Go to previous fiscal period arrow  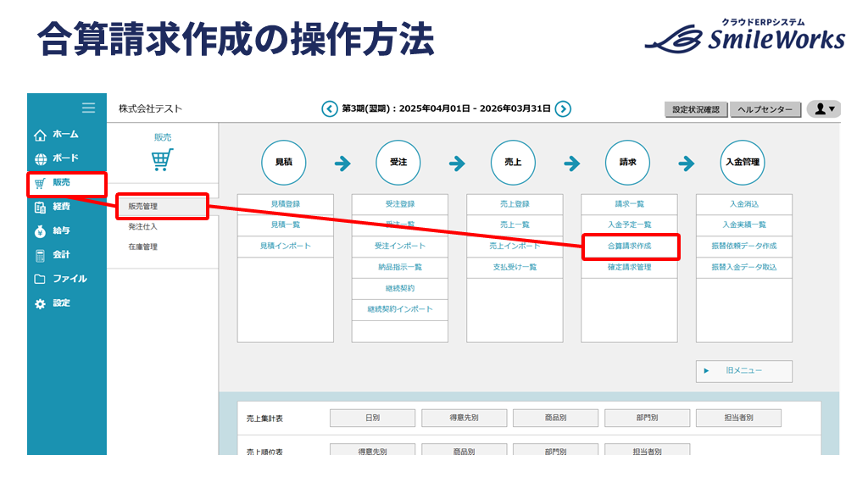pos(330,109)
